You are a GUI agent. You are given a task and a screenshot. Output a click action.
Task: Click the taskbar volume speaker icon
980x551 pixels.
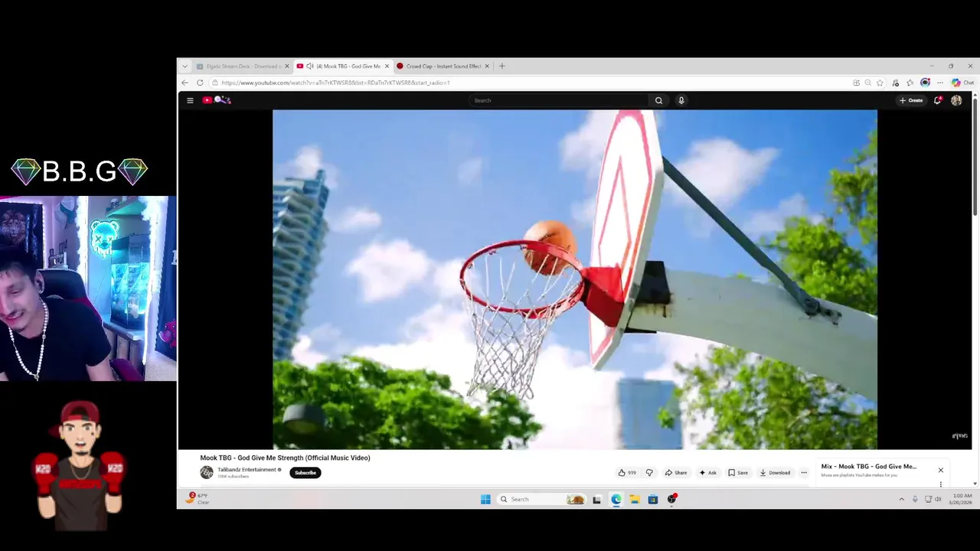point(938,499)
